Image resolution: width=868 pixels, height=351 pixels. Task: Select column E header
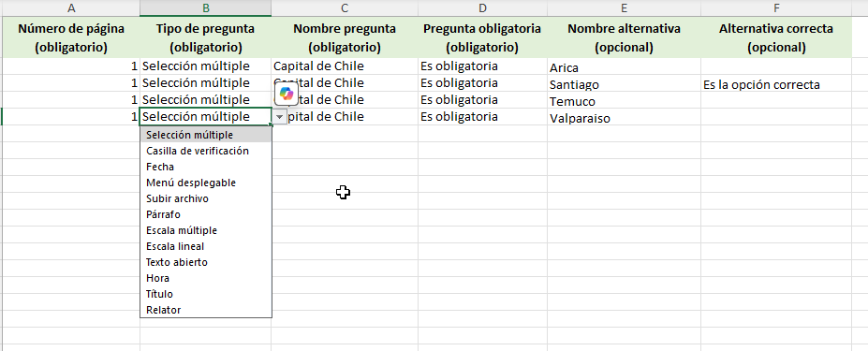(x=624, y=7)
